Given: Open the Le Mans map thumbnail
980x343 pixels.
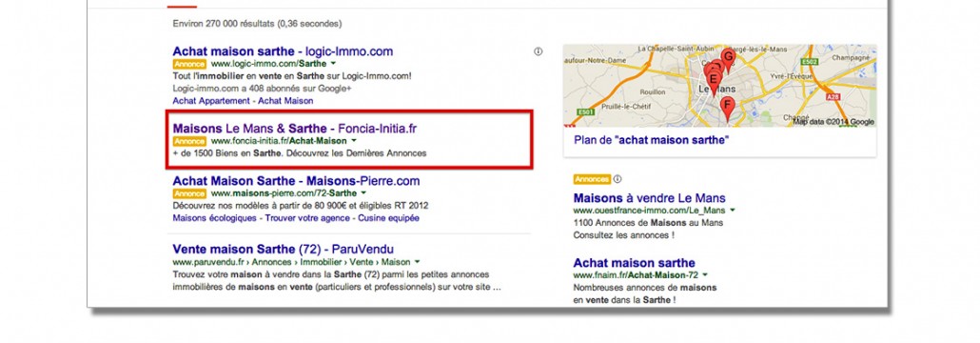Looking at the screenshot, I should click(719, 86).
